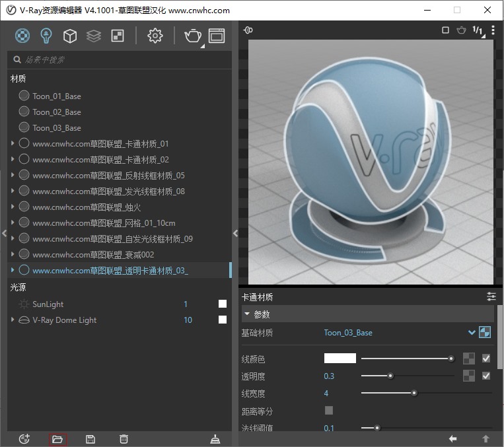Expand 网格_01_10cm material tree arrow
504x447 pixels.
(13, 223)
